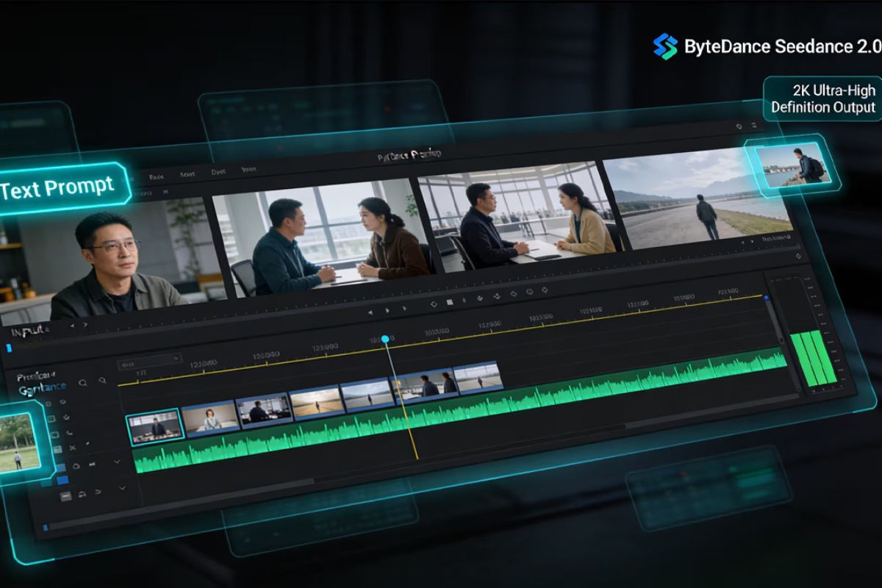Click the stop button in the playback controls

[449, 301]
